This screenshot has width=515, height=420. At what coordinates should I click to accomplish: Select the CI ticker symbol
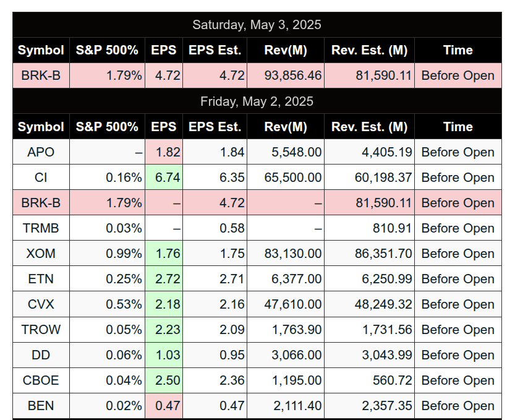pyautogui.click(x=41, y=178)
